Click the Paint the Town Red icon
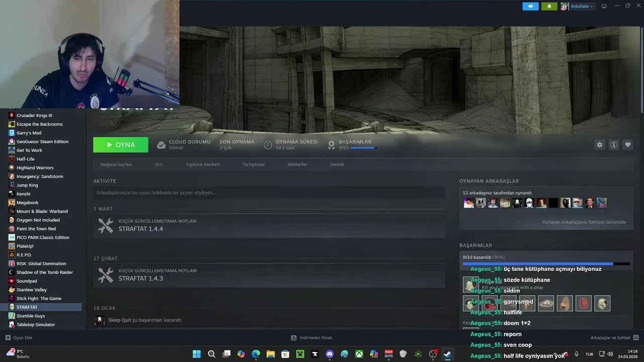Viewport: 644px width, 362px height. coord(12,229)
